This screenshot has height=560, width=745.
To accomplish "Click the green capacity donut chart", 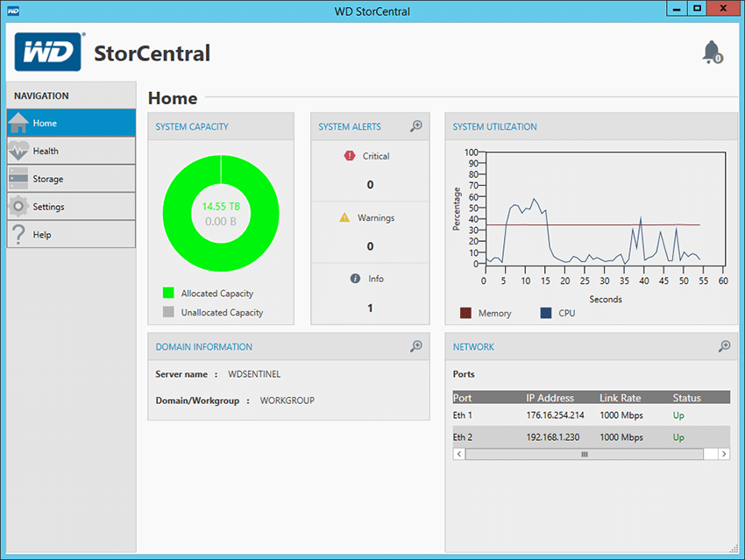I will pos(177,214).
